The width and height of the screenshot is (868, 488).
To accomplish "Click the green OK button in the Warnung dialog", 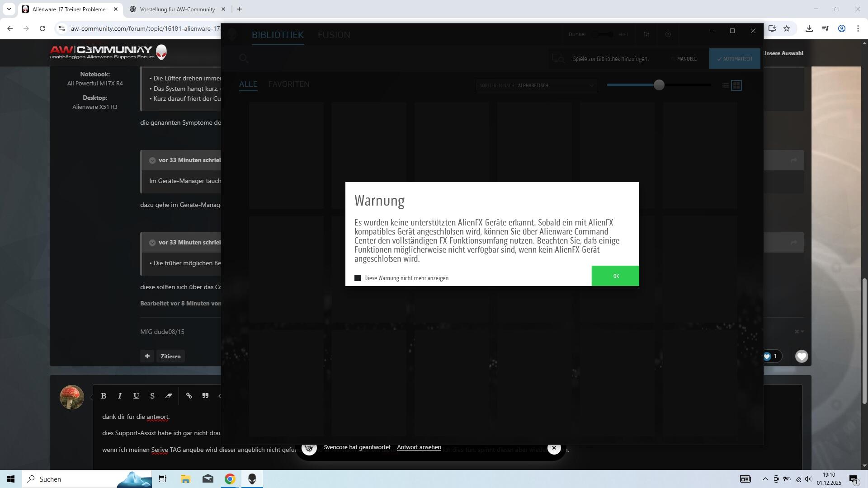I will (615, 276).
